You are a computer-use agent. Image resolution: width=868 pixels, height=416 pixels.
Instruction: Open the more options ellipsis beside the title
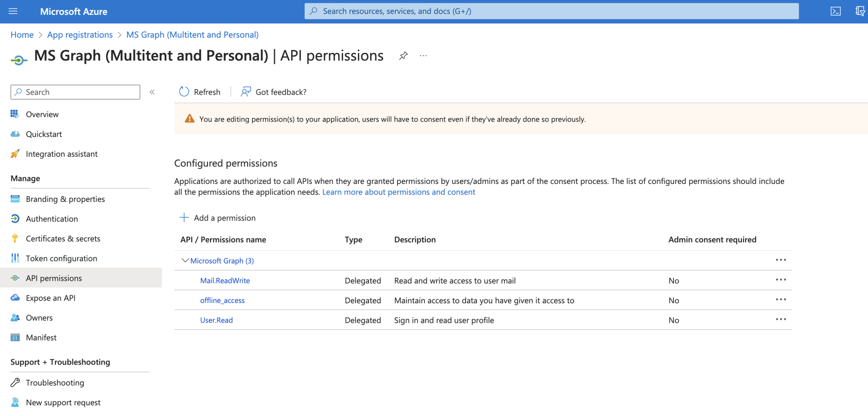pyautogui.click(x=423, y=56)
